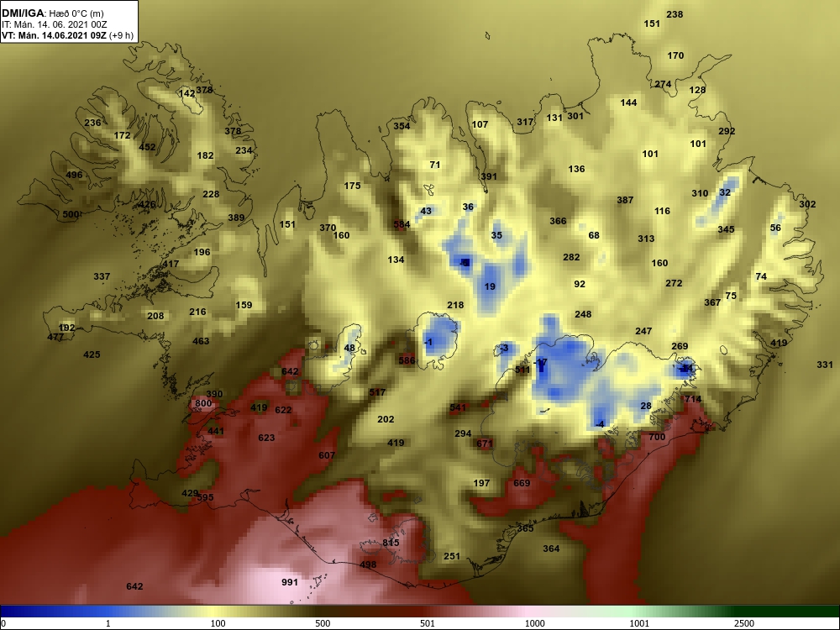Select the 671 value on the map
Viewport: 840px width, 630px height.
pyautogui.click(x=485, y=444)
